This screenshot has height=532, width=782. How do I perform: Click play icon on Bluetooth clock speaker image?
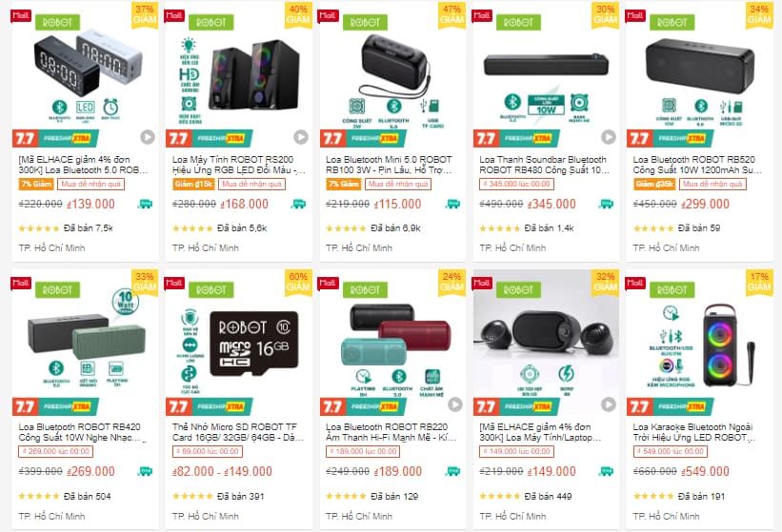pos(147,136)
